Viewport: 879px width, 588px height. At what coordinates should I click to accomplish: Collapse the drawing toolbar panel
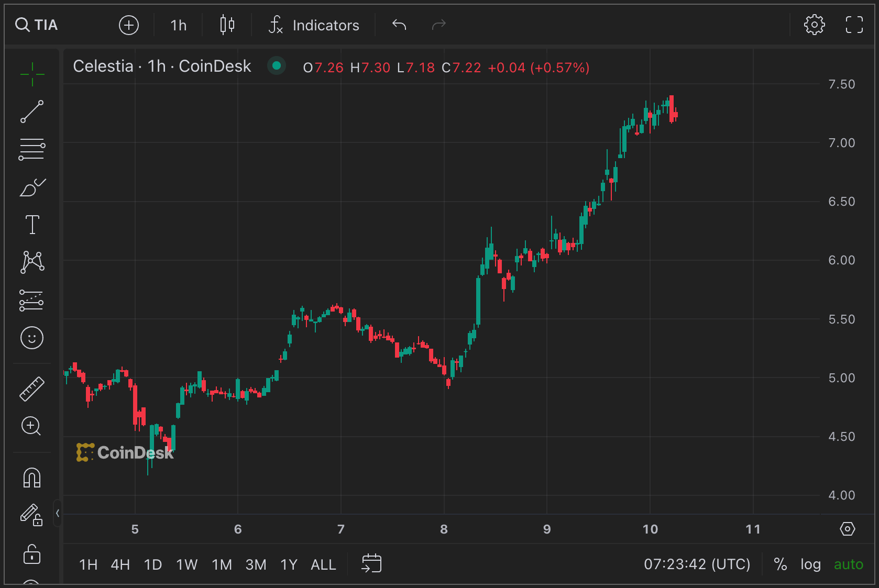[x=58, y=513]
